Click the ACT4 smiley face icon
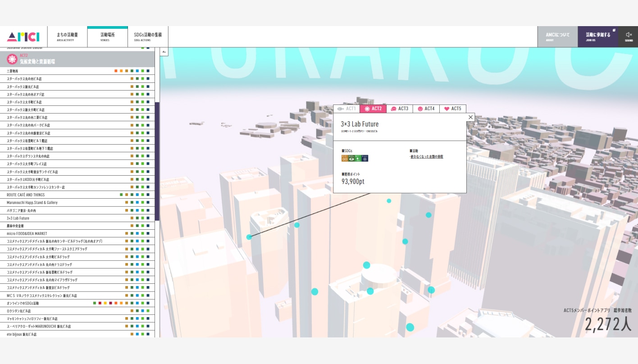 coord(420,109)
